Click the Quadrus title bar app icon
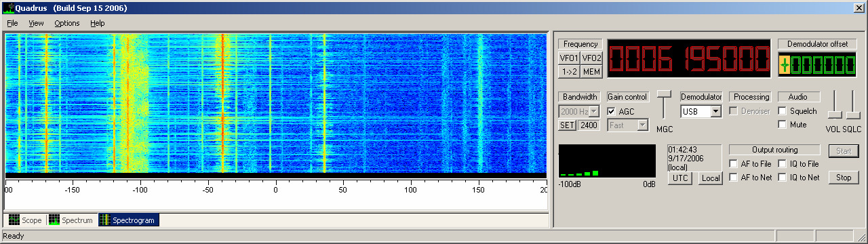 coord(8,8)
